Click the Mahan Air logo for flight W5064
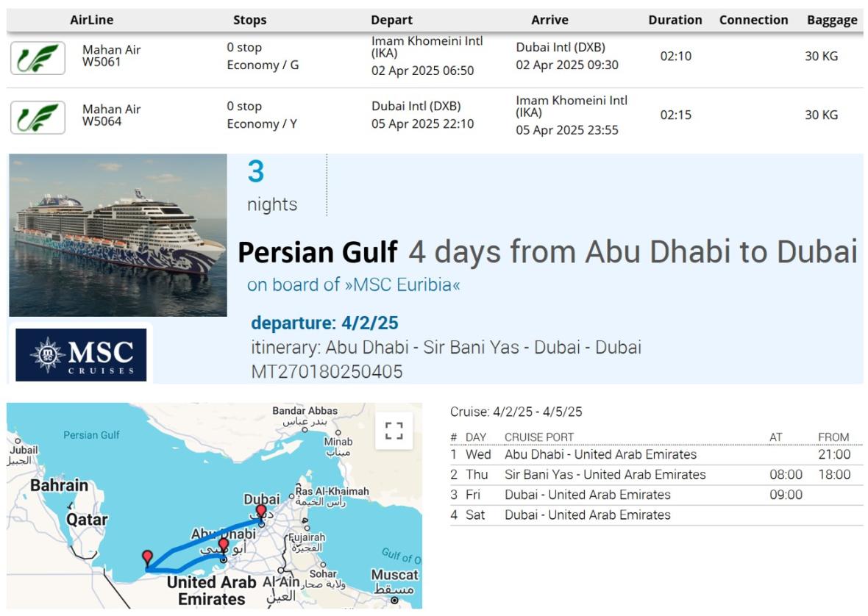 point(38,117)
